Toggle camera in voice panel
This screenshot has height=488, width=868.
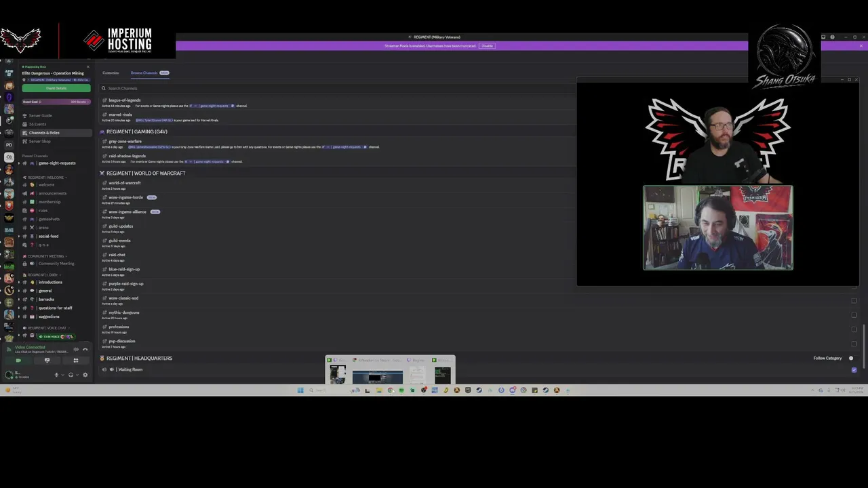click(x=18, y=361)
